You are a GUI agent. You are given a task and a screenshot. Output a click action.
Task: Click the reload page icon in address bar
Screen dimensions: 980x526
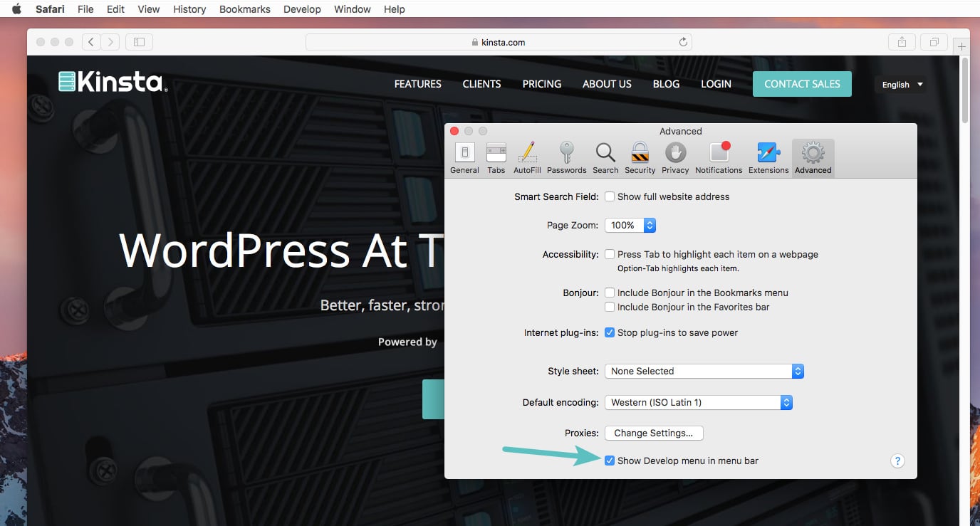pyautogui.click(x=683, y=42)
